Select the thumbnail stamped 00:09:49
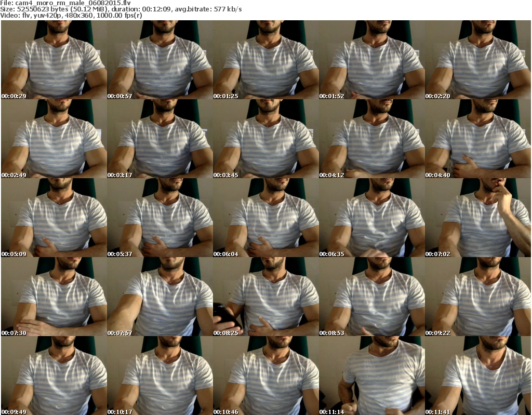The height and width of the screenshot is (415, 532). [54, 376]
